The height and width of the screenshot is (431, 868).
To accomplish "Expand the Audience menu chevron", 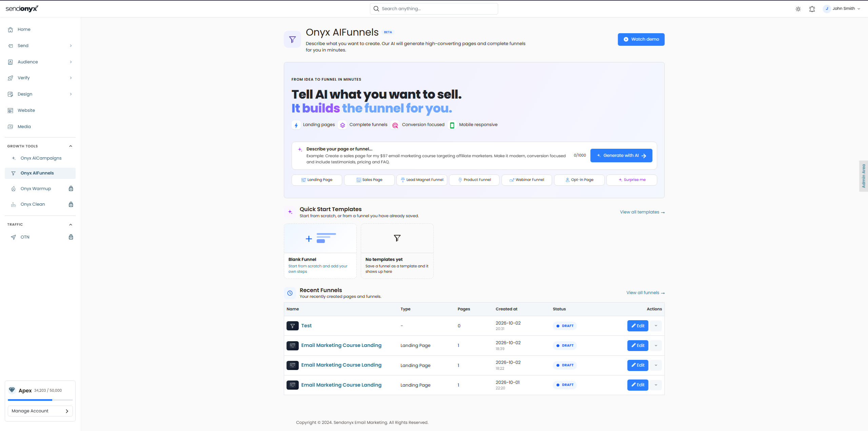I will pyautogui.click(x=71, y=62).
